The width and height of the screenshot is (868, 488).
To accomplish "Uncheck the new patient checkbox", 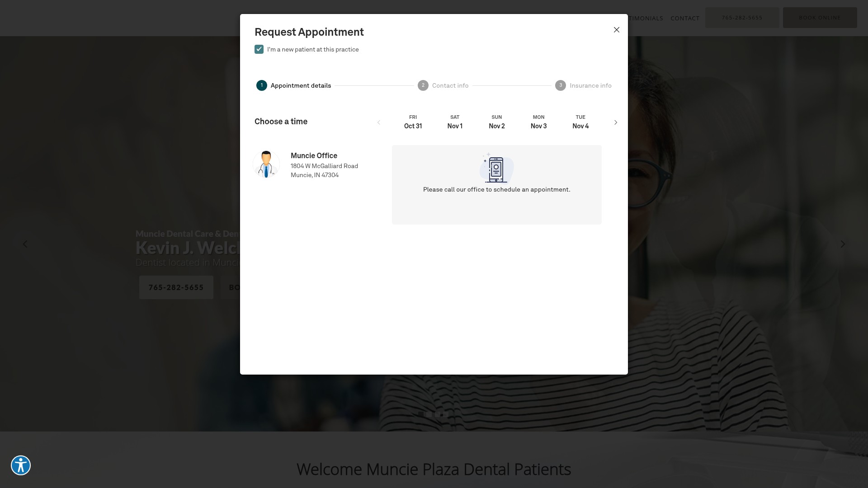I will coord(259,49).
